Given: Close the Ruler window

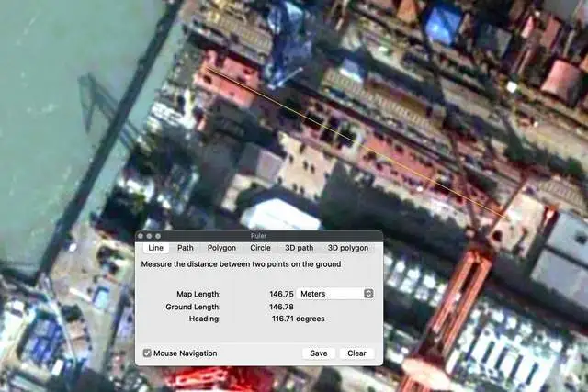Looking at the screenshot, I should (x=141, y=236).
